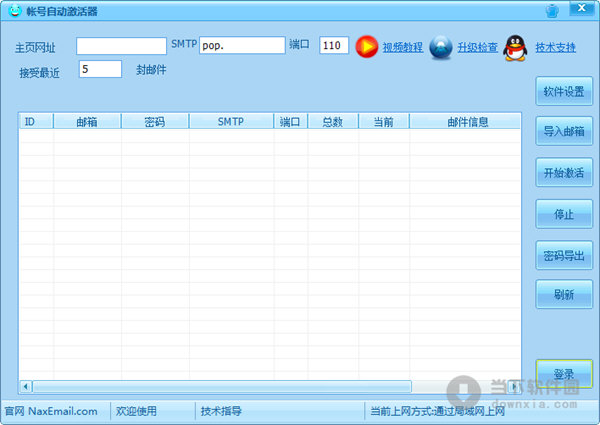Image resolution: width=600 pixels, height=425 pixels.
Task: Click the 导入邮箱 button
Action: 564,131
